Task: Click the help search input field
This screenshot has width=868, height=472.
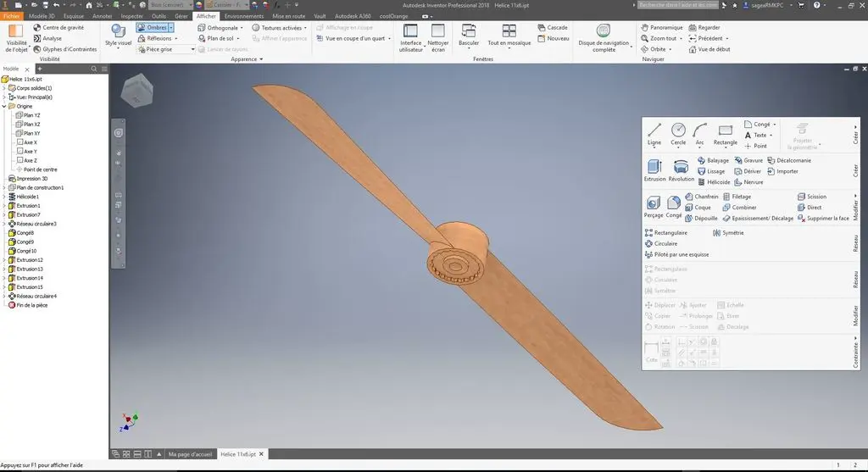Action: click(678, 5)
